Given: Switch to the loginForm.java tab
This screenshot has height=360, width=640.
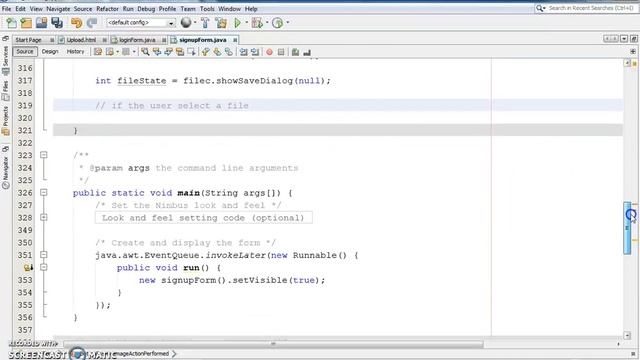Looking at the screenshot, I should (x=137, y=40).
